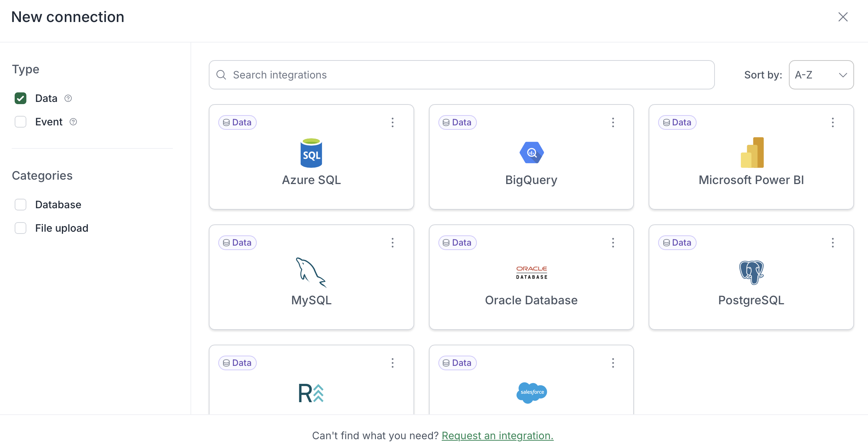The image size is (868, 448).
Task: Open the Salesforce card three-dot menu
Action: coord(613,363)
